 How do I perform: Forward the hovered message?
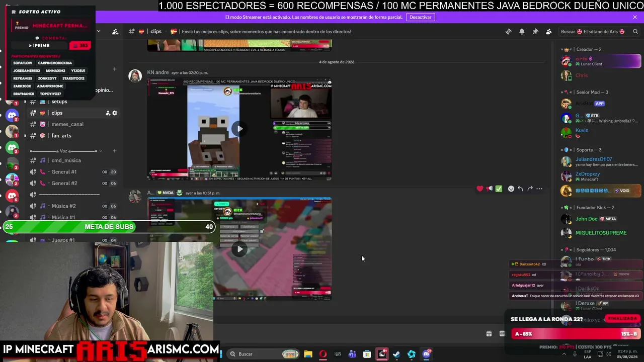[x=530, y=189]
